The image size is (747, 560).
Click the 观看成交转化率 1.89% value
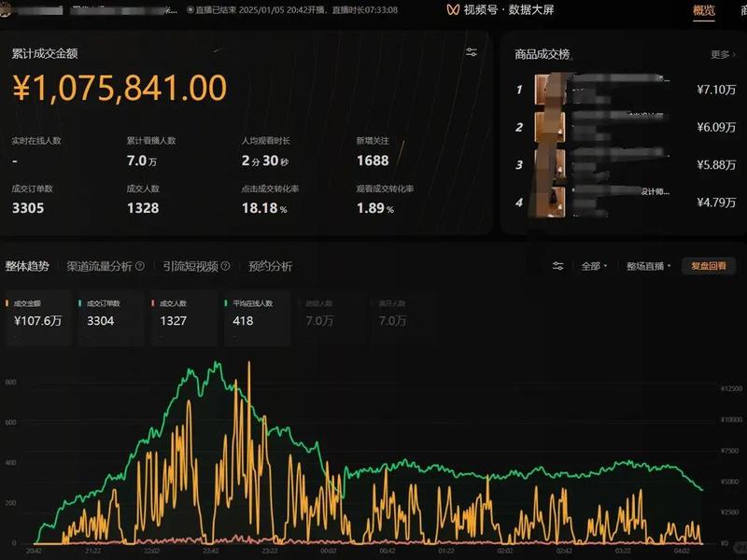point(375,208)
